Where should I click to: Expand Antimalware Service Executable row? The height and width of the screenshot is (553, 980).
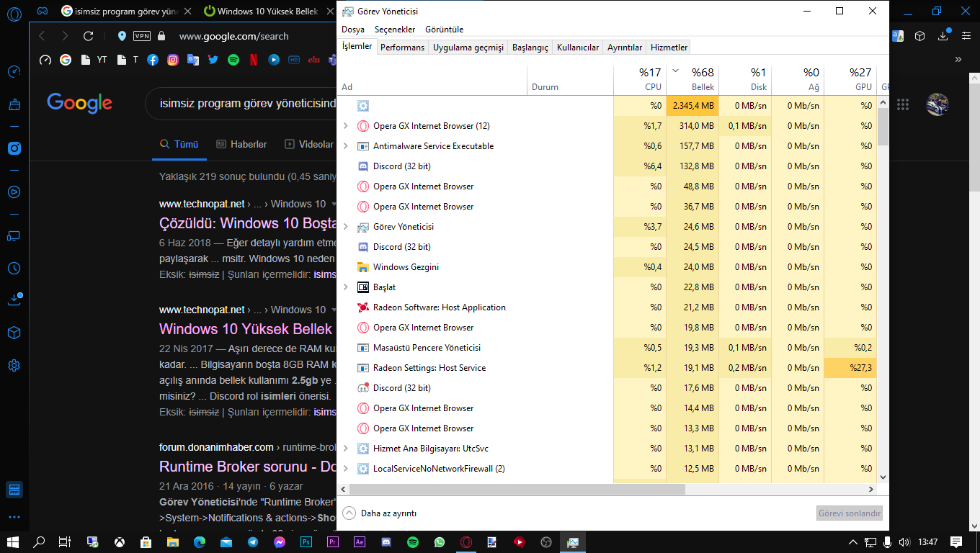[345, 146]
